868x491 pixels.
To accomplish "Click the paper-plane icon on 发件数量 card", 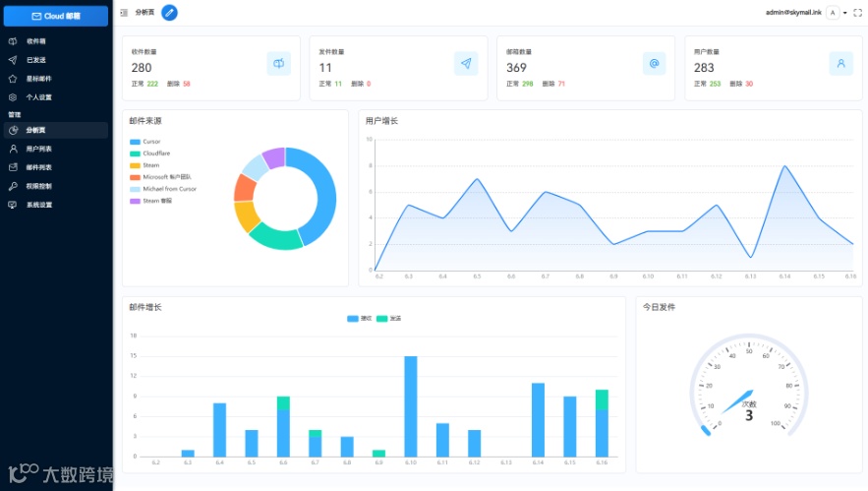I will click(466, 63).
